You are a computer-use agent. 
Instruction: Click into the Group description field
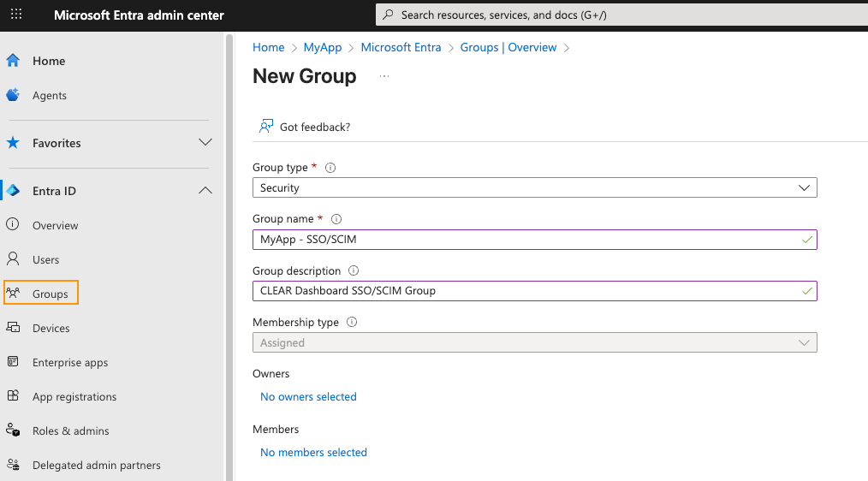pyautogui.click(x=535, y=291)
